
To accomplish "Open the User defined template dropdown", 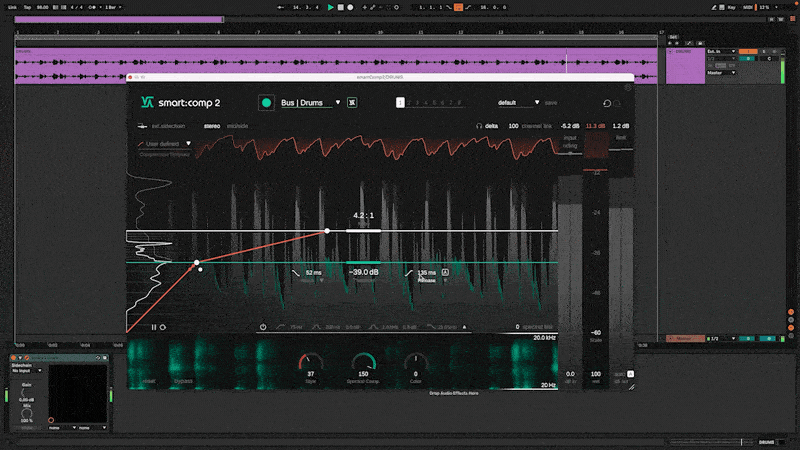I will click(164, 144).
